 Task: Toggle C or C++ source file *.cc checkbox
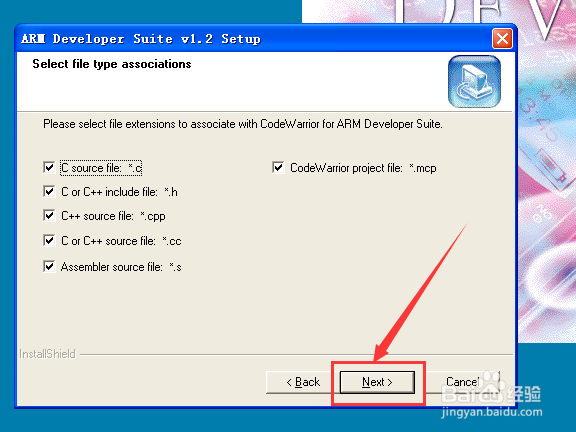[49, 241]
